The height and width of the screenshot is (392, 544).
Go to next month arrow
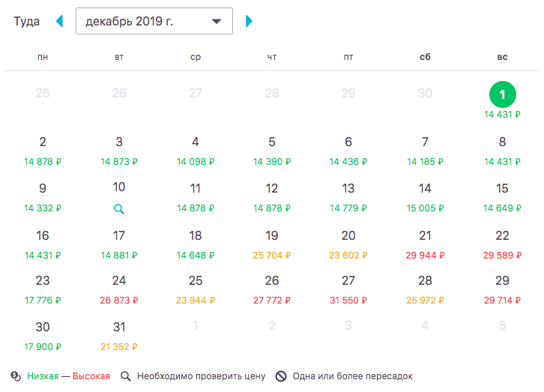[x=250, y=21]
